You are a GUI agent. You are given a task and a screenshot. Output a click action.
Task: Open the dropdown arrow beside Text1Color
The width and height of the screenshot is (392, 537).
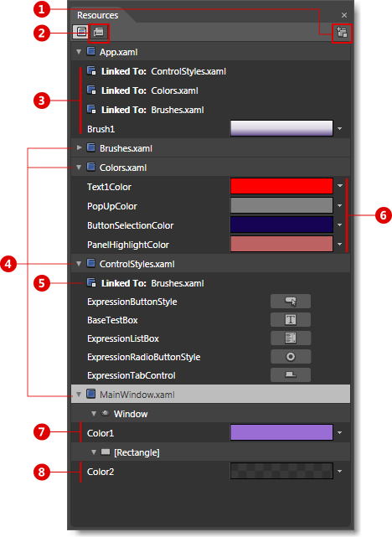pyautogui.click(x=339, y=186)
